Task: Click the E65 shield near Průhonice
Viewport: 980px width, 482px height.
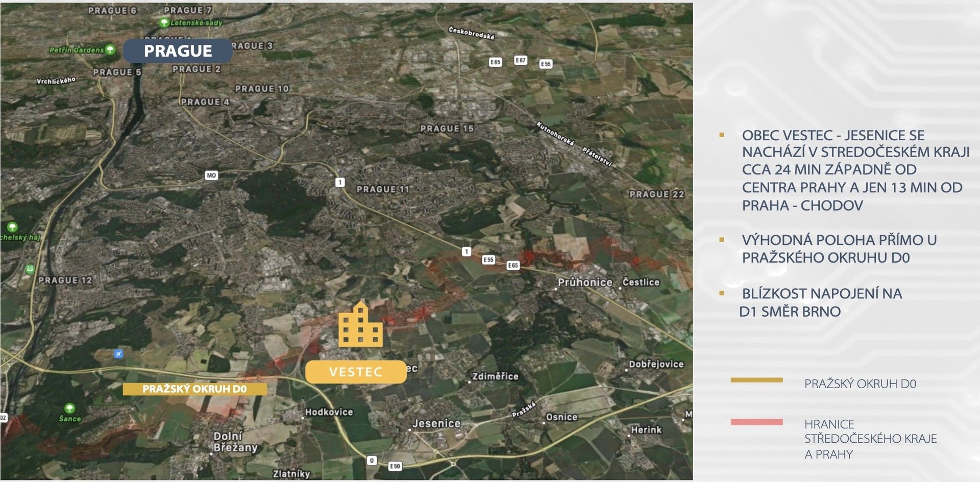Action: click(513, 265)
